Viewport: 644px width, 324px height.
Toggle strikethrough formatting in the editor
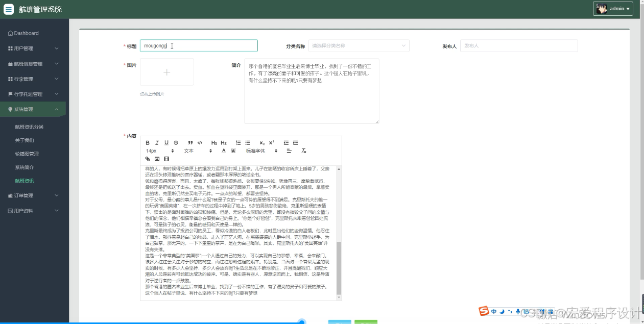coord(176,143)
